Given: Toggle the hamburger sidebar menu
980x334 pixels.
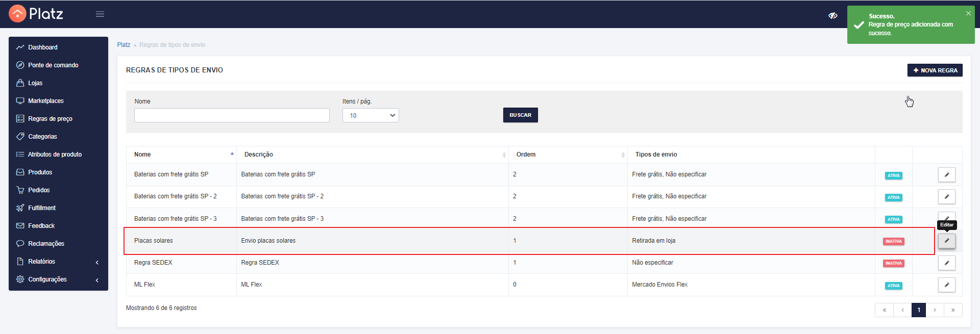Looking at the screenshot, I should click(x=100, y=14).
